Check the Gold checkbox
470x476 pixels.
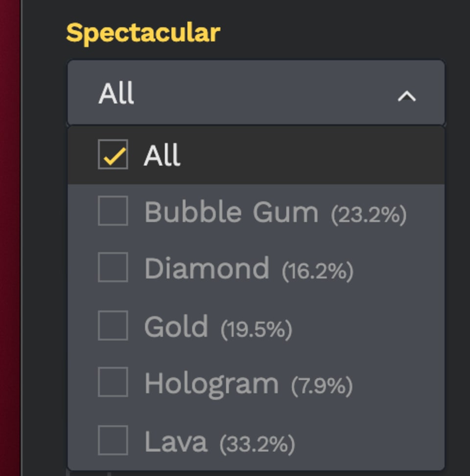[113, 325]
